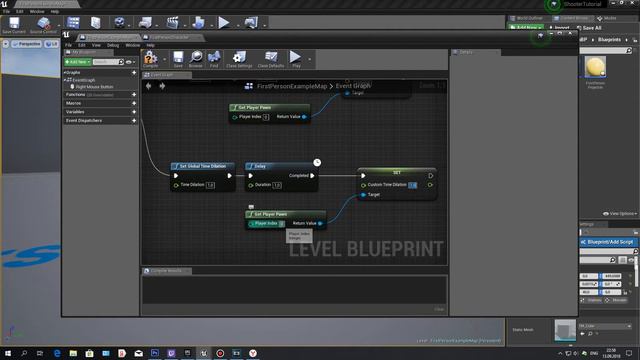Compile the level blueprint
640x360 pixels.
click(151, 59)
